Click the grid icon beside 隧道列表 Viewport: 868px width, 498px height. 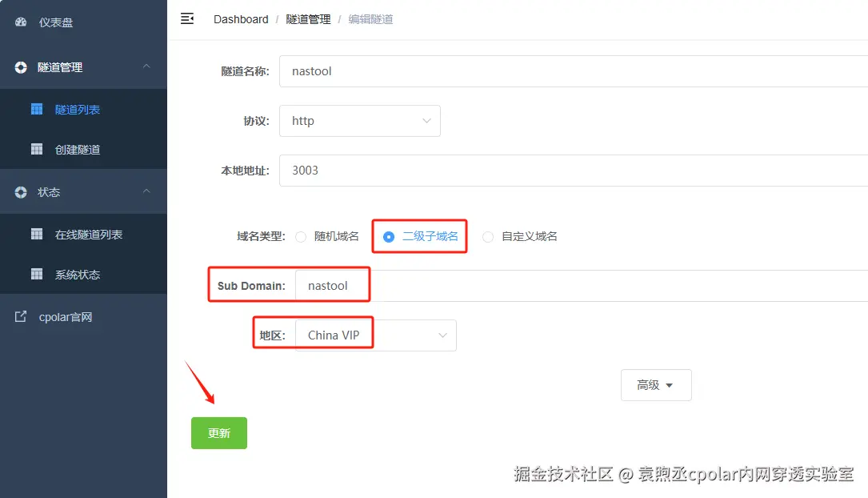(37, 109)
